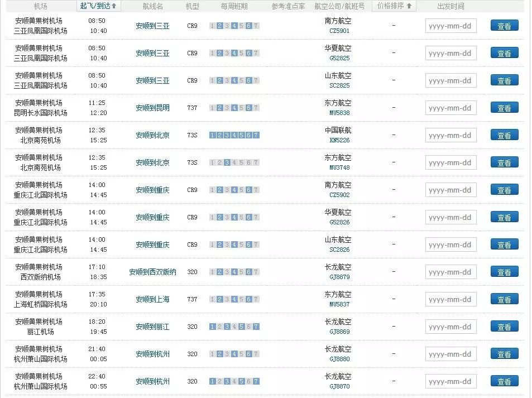The height and width of the screenshot is (398, 532).
Task: Click day 2 badge on CZ5901 Sanya flight
Action: point(219,26)
